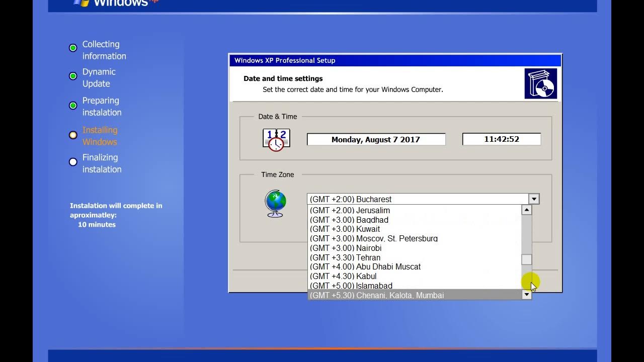Click the selected time zone box (GMT +2:00) Bucharest

pyautogui.click(x=418, y=199)
